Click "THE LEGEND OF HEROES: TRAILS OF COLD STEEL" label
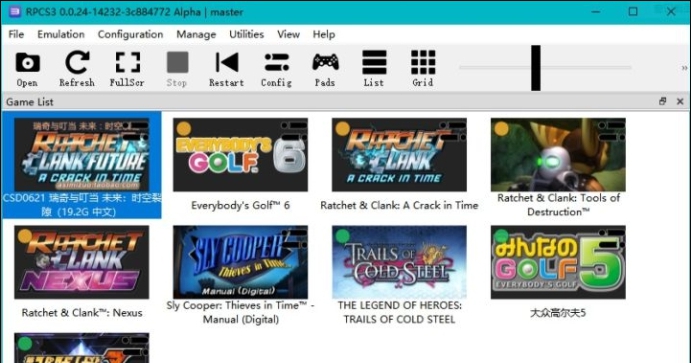This screenshot has width=691, height=363. pyautogui.click(x=399, y=312)
